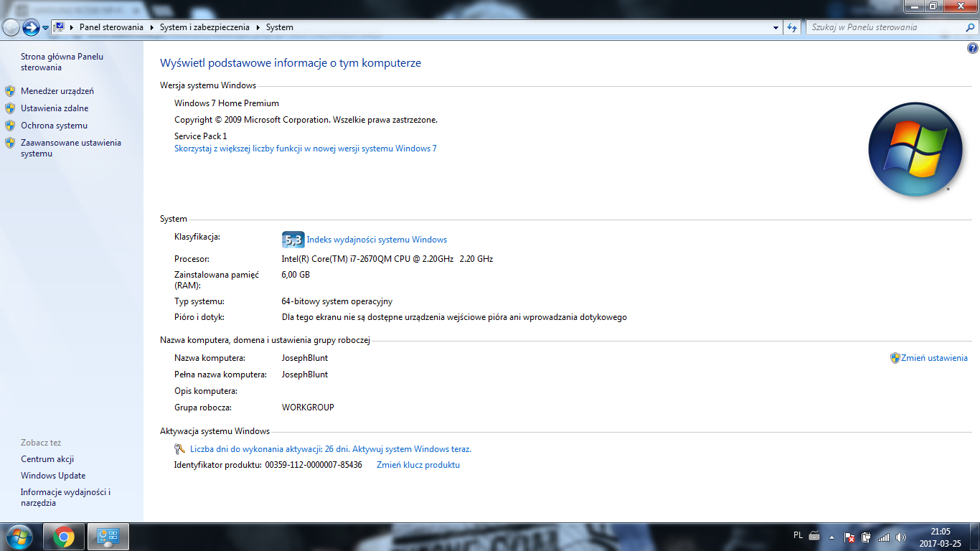This screenshot has width=980, height=551.
Task: Click 'JosephBlunt' next to 'Nazwa komputera'
Action: 305,358
